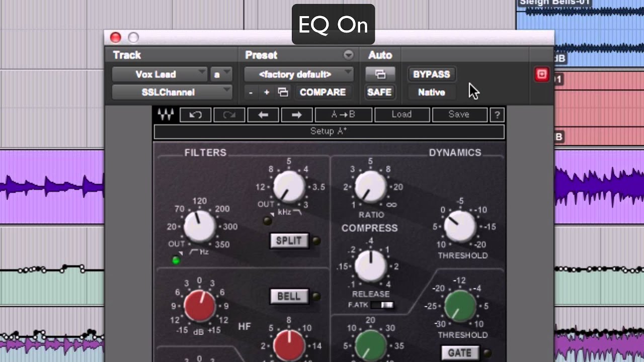Click the low-pass filter kHz knob
The height and width of the screenshot is (362, 644).
[289, 187]
